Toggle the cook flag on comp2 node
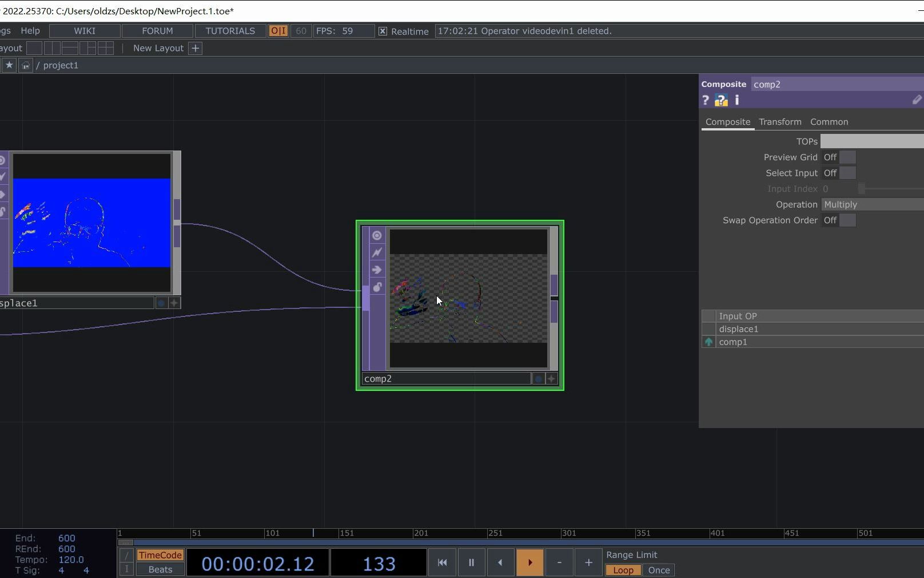924x578 pixels. tap(376, 252)
